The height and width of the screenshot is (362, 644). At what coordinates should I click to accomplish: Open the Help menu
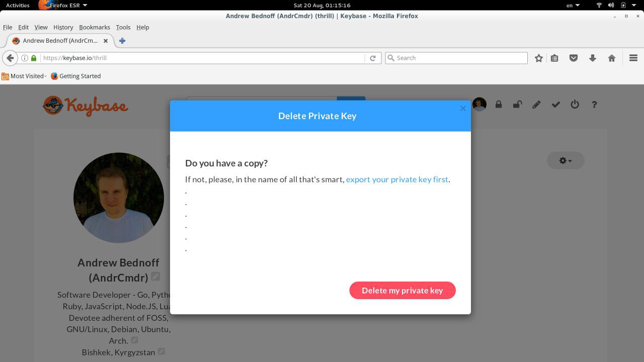tap(142, 27)
